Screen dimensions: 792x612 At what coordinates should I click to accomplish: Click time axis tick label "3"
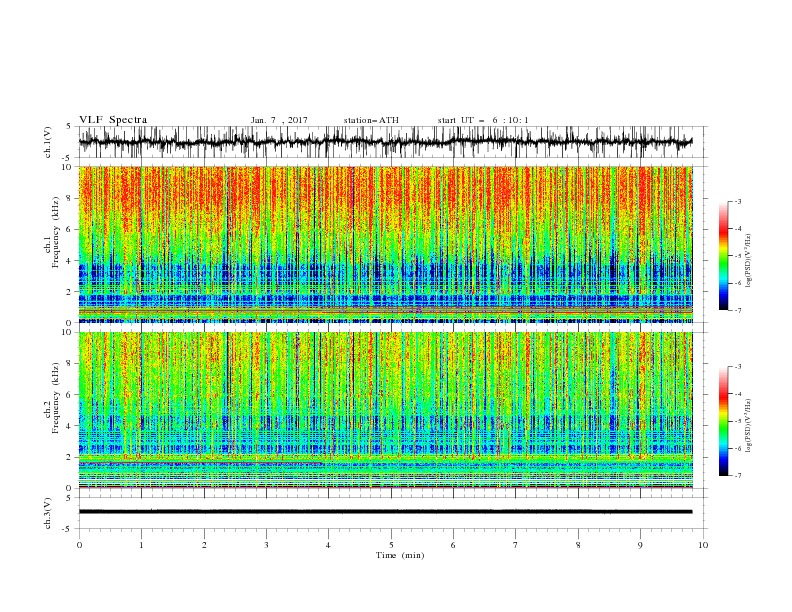[x=267, y=545]
